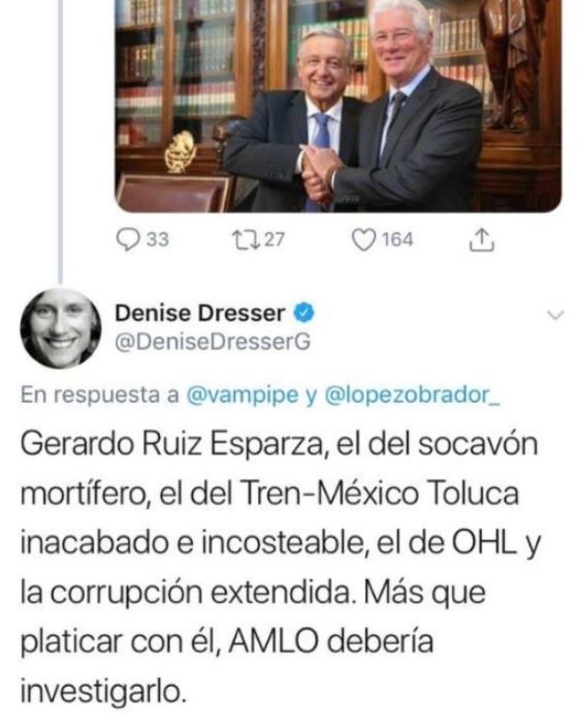The width and height of the screenshot is (579, 728).
Task: Like the tweet with the heart icon
Action: [x=364, y=240]
